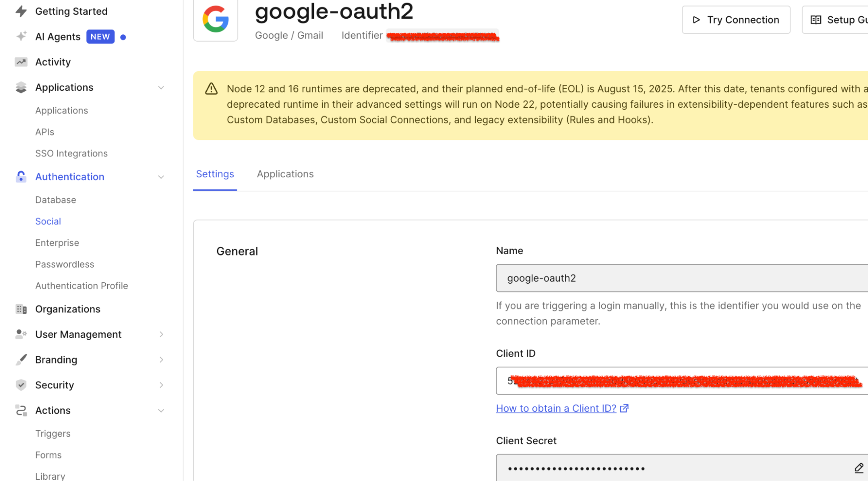
Task: Click the Google logo thumbnail
Action: click(x=215, y=19)
